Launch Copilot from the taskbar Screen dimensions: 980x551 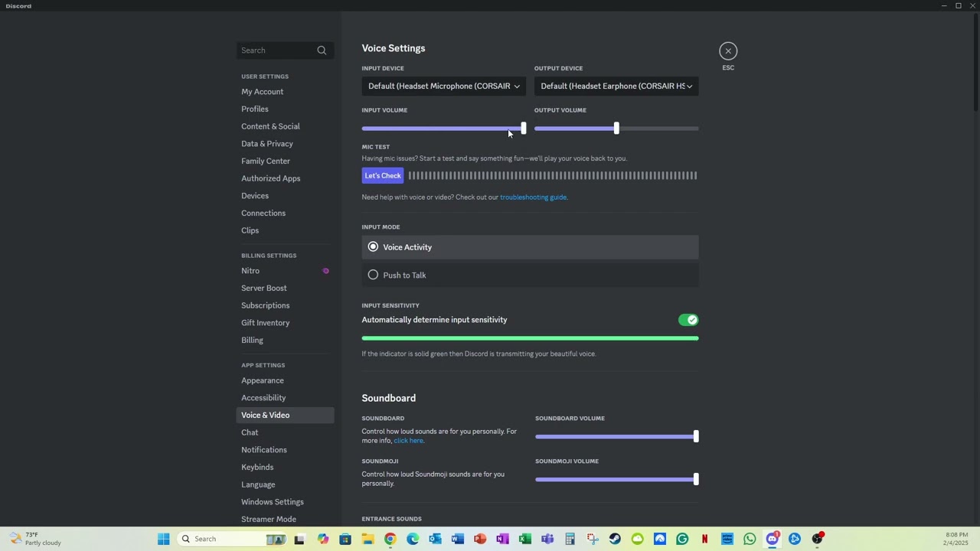click(322, 539)
